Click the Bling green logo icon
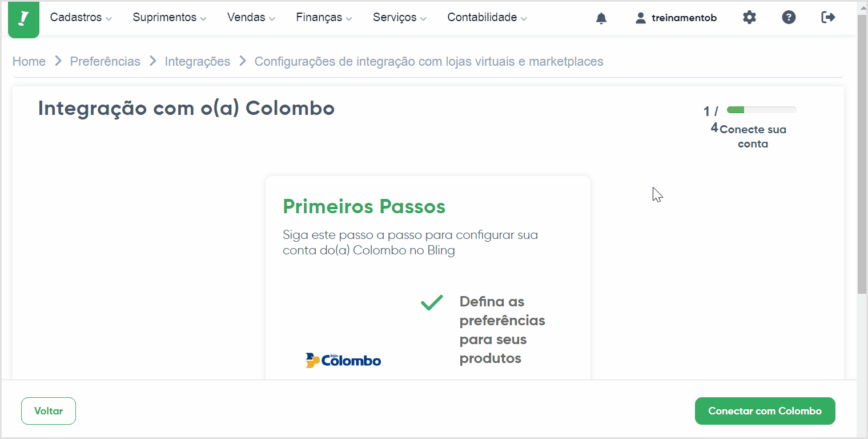Image resolution: width=868 pixels, height=439 pixels. 23,19
